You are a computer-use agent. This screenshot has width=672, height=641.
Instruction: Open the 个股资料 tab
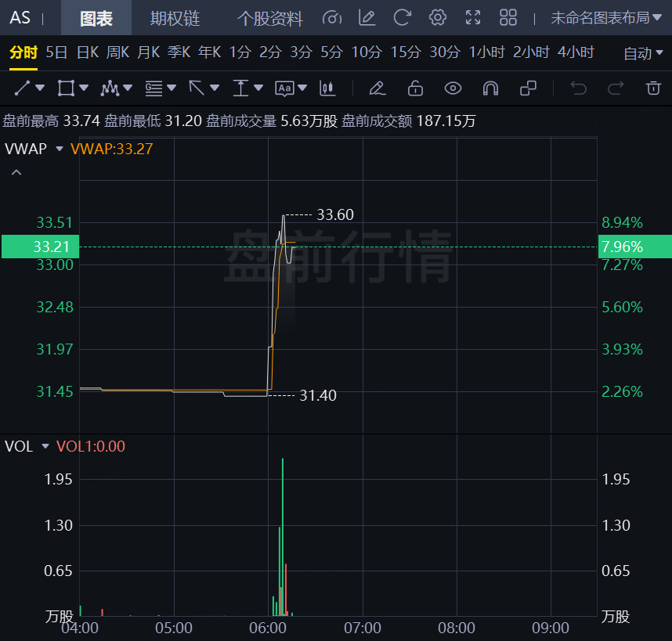269,18
